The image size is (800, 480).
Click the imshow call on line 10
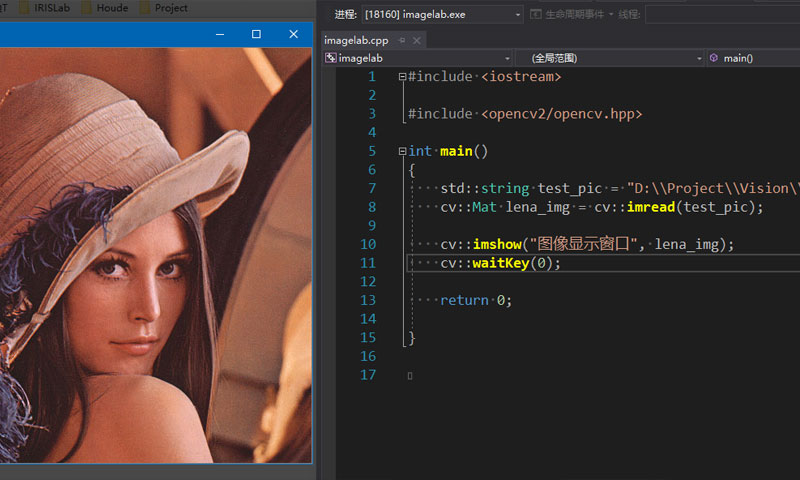coord(497,244)
